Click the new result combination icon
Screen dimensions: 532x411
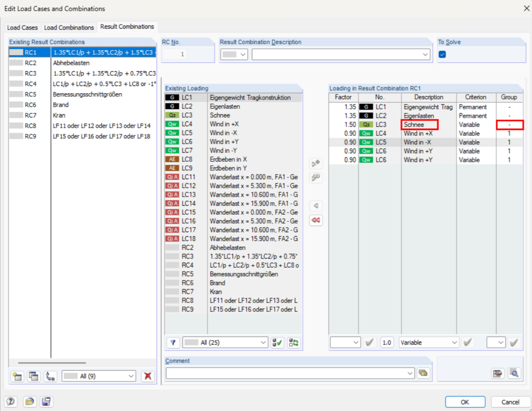17,376
